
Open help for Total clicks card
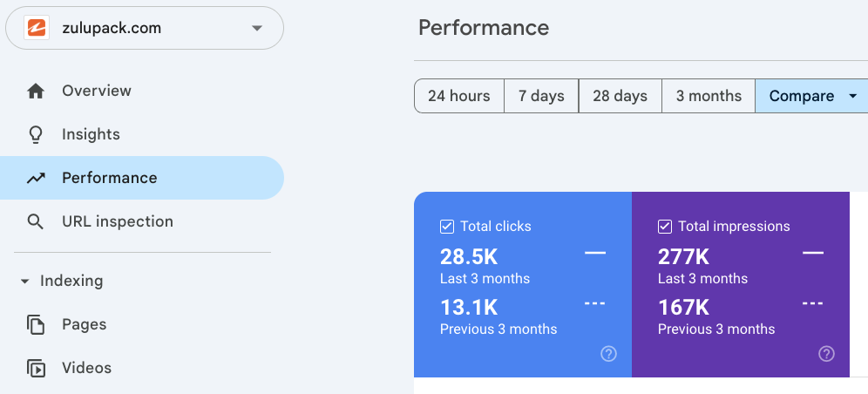[x=609, y=353]
